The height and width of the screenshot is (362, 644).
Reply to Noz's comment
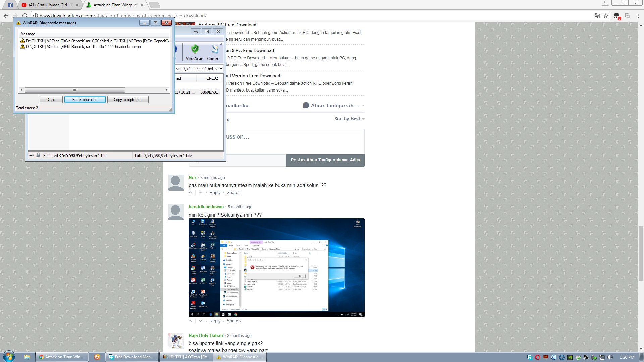coord(215,192)
